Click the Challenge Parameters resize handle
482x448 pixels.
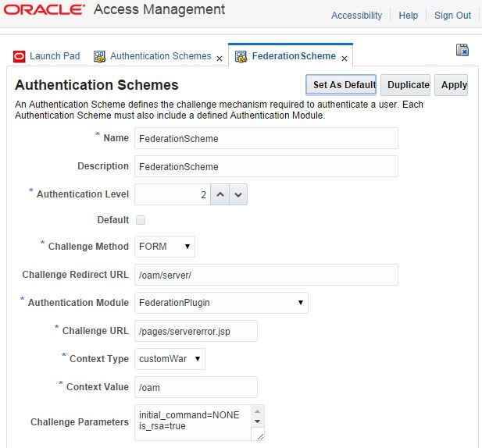point(260,436)
